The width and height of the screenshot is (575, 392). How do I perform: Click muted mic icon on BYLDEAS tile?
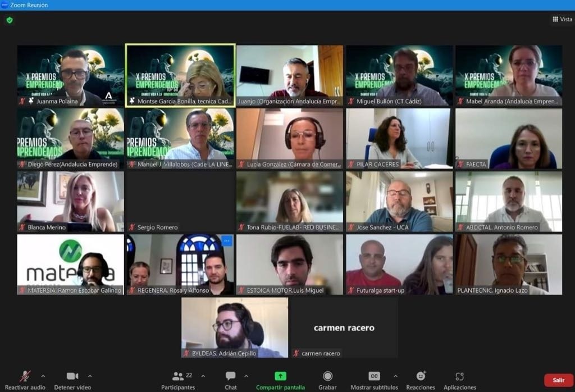click(186, 353)
